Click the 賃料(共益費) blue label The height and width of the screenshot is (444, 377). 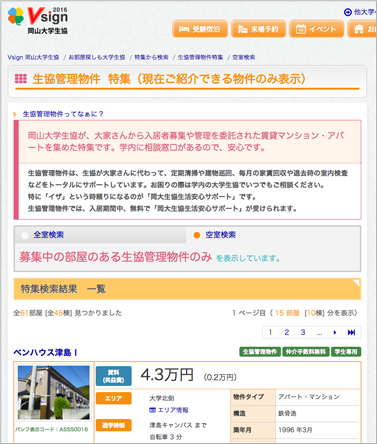pos(114,376)
